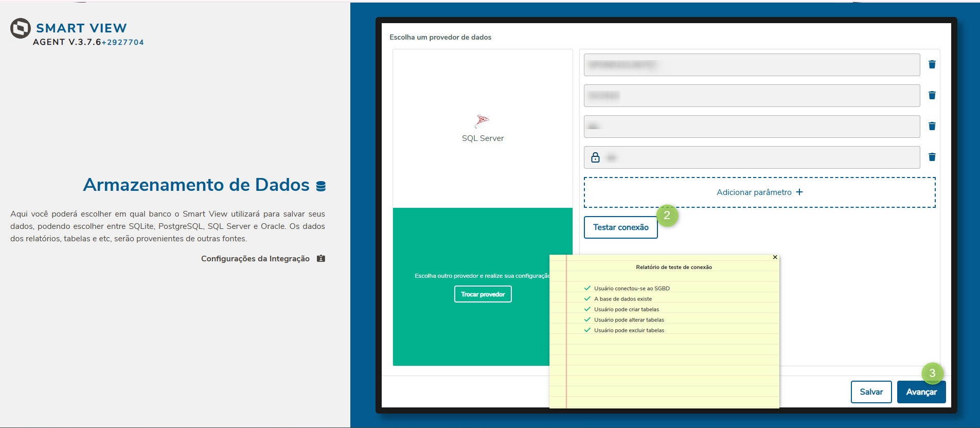The height and width of the screenshot is (428, 980).
Task: Click the 'A base de dados existe' result line
Action: coord(623,299)
